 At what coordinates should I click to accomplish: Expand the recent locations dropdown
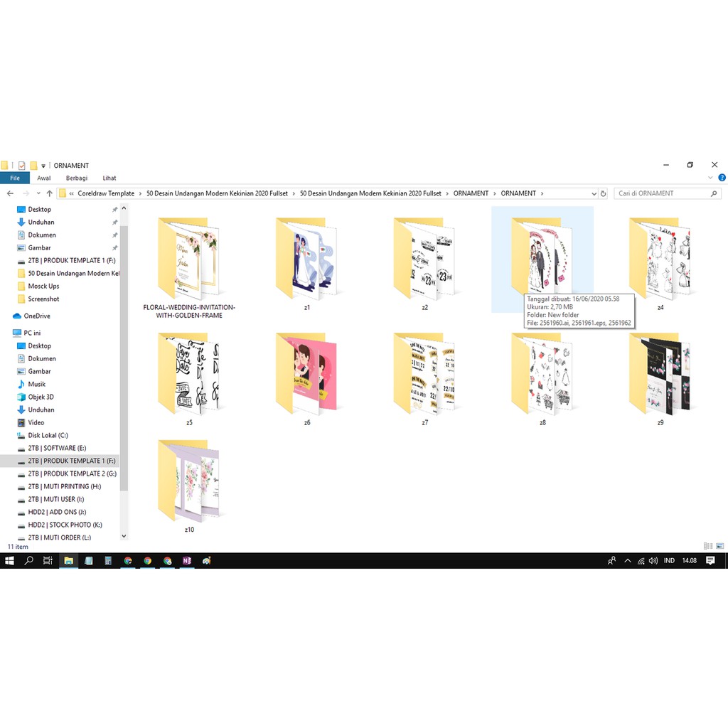point(38,193)
